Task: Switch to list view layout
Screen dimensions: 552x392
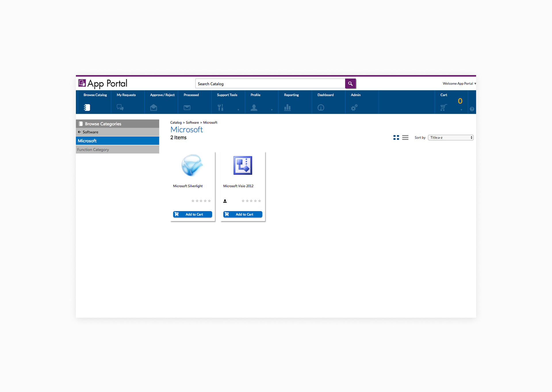Action: click(x=405, y=138)
